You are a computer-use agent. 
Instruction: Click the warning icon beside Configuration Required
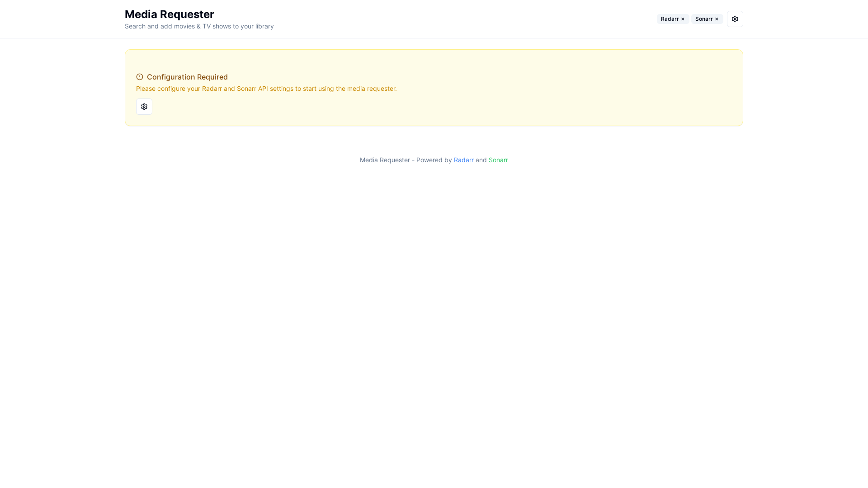pyautogui.click(x=140, y=77)
